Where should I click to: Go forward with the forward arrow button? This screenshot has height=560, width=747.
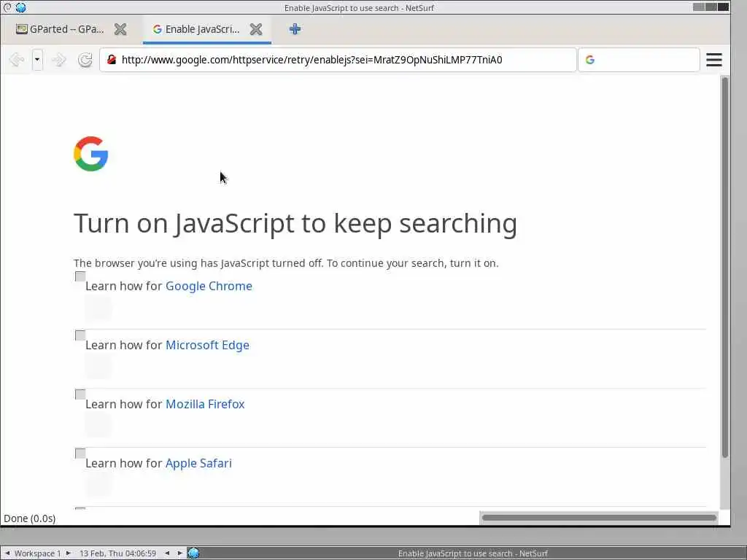(58, 60)
